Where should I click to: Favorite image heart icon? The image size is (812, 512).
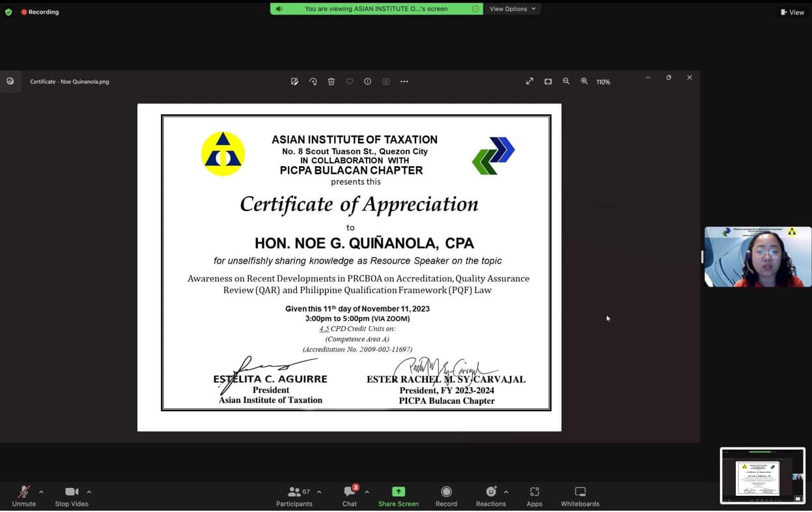point(350,81)
